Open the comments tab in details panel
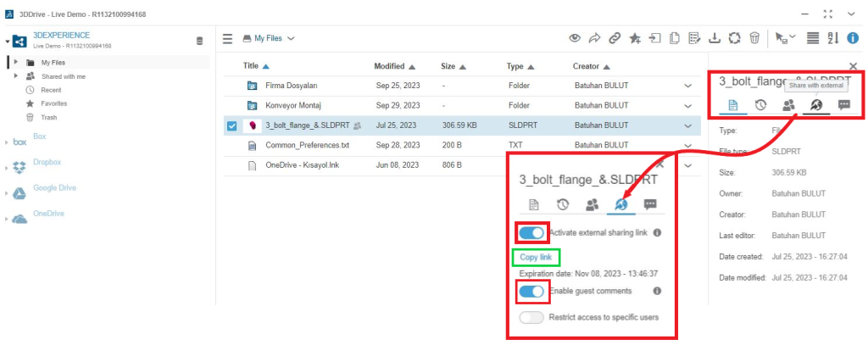 [x=844, y=105]
